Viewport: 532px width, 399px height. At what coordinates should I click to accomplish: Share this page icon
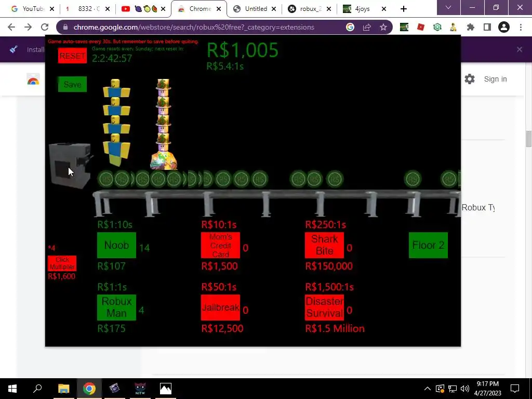[x=367, y=27]
